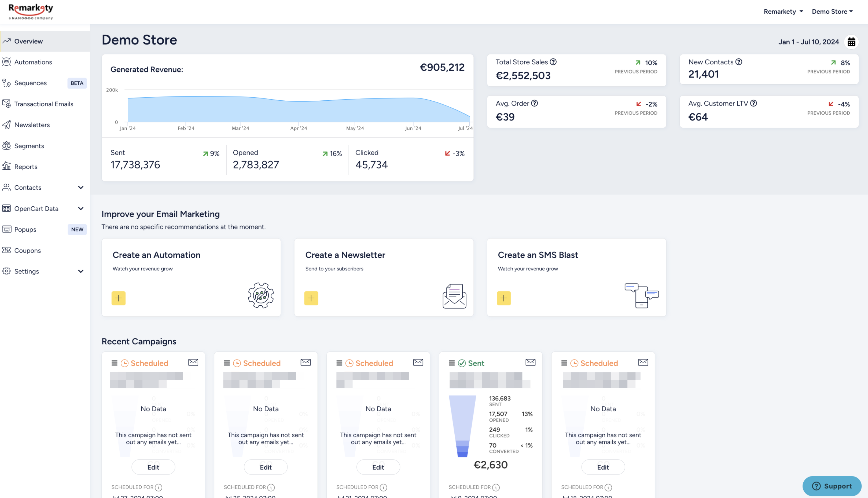Click the Total Store Sales help icon
The height and width of the screenshot is (498, 868).
pos(553,62)
